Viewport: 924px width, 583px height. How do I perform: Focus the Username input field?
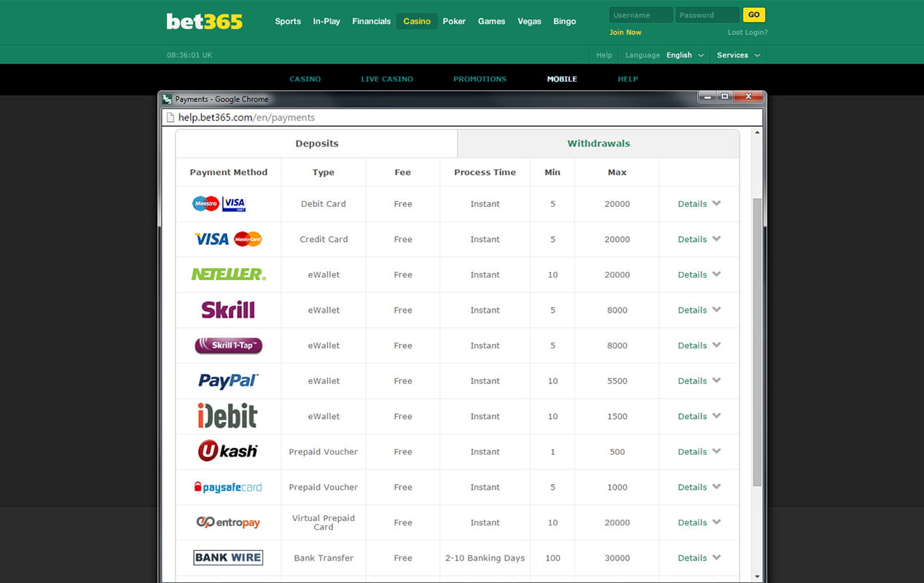[641, 15]
